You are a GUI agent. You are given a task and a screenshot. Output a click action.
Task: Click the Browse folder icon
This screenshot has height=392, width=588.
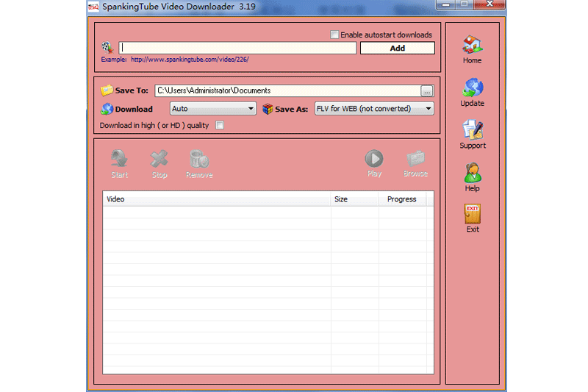tap(415, 159)
